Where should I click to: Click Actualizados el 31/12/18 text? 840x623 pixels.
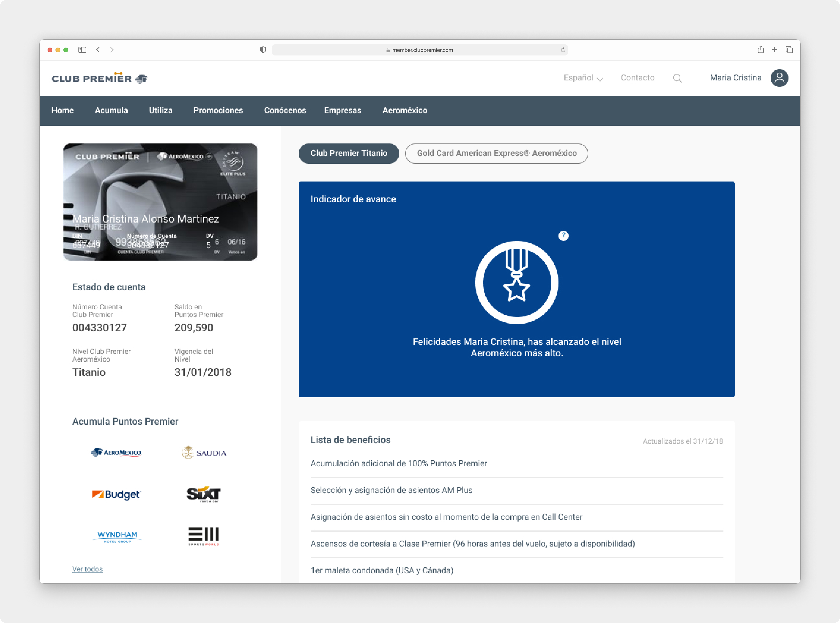[x=683, y=441]
